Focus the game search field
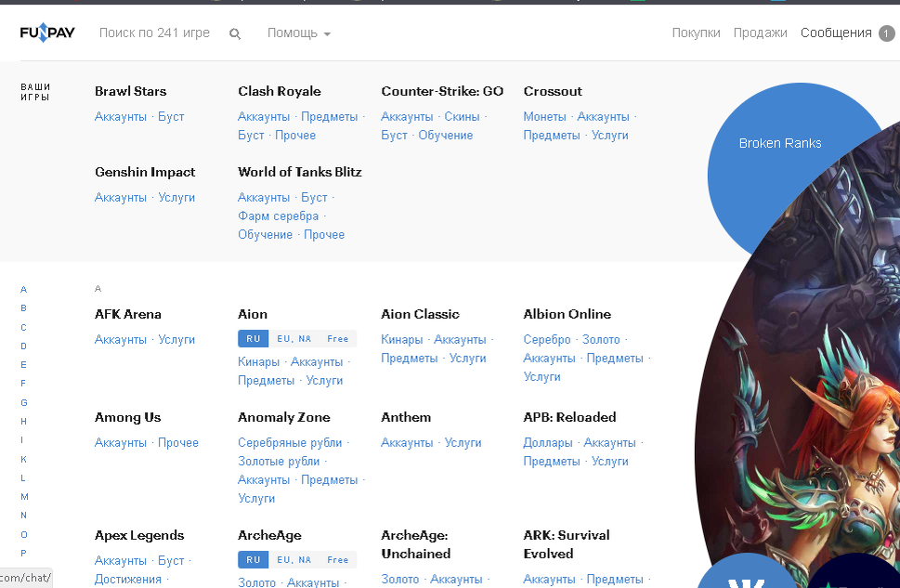The width and height of the screenshot is (900, 588). 154,33
